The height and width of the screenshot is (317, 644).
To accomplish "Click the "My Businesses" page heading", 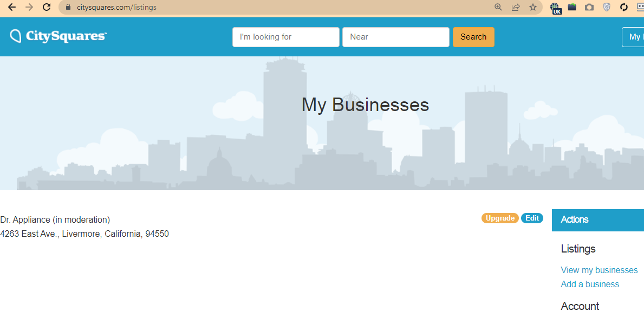I will click(x=365, y=105).
